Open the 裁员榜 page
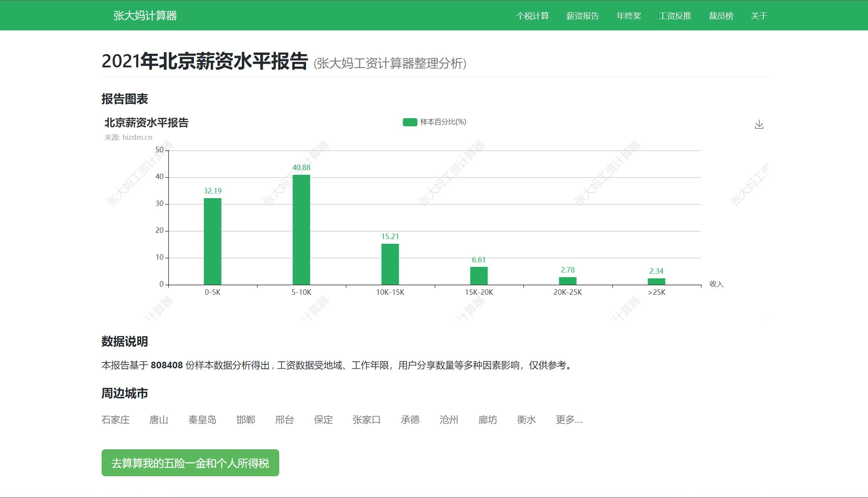Screen dimensions: 868x498 719,16
